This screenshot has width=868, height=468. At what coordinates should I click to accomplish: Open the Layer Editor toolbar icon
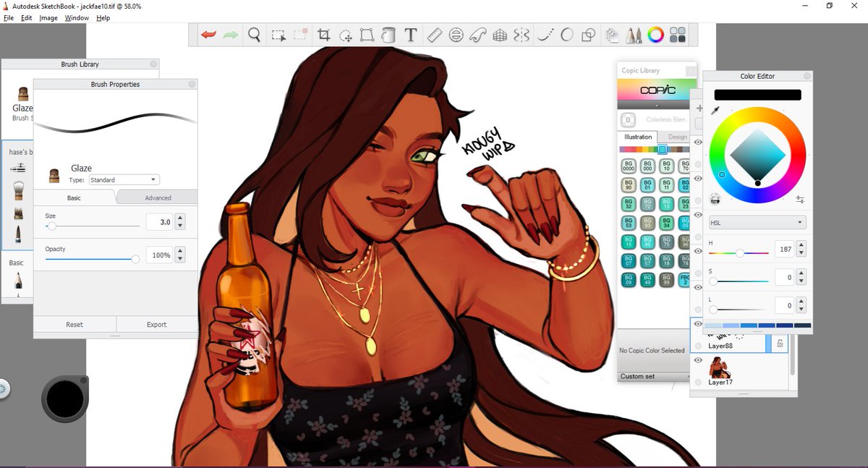pos(613,34)
